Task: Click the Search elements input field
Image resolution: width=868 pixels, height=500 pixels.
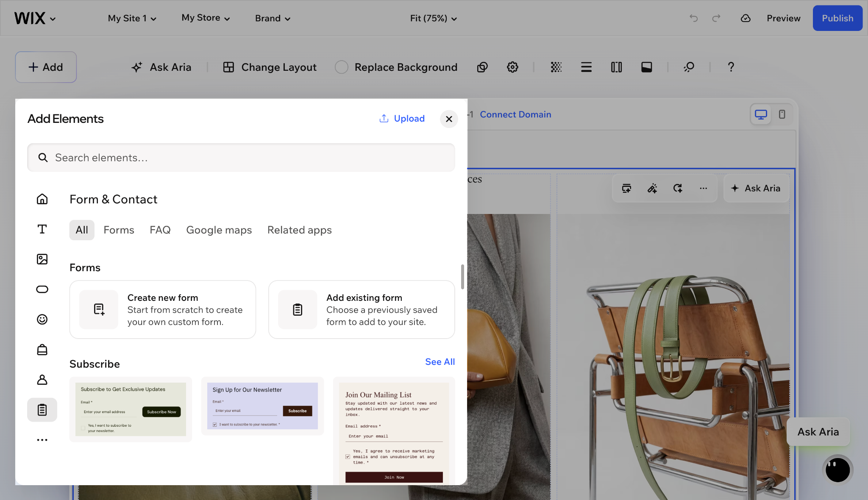Action: tap(241, 158)
